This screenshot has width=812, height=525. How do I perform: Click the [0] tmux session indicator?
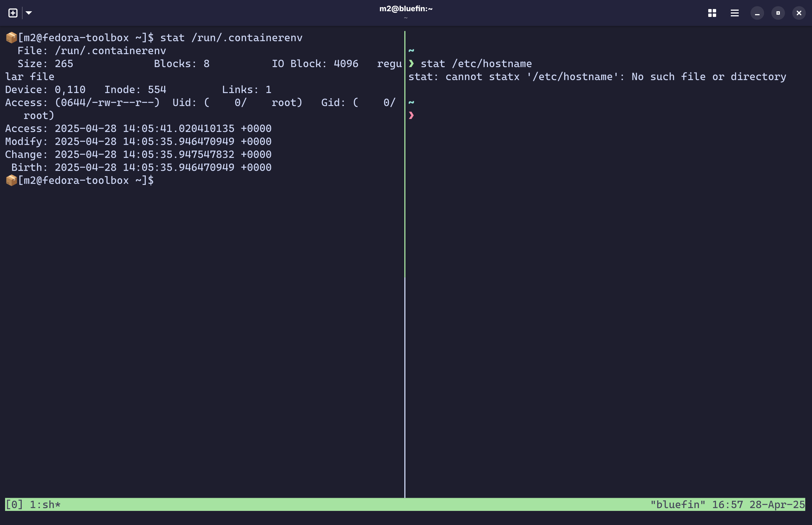point(14,504)
